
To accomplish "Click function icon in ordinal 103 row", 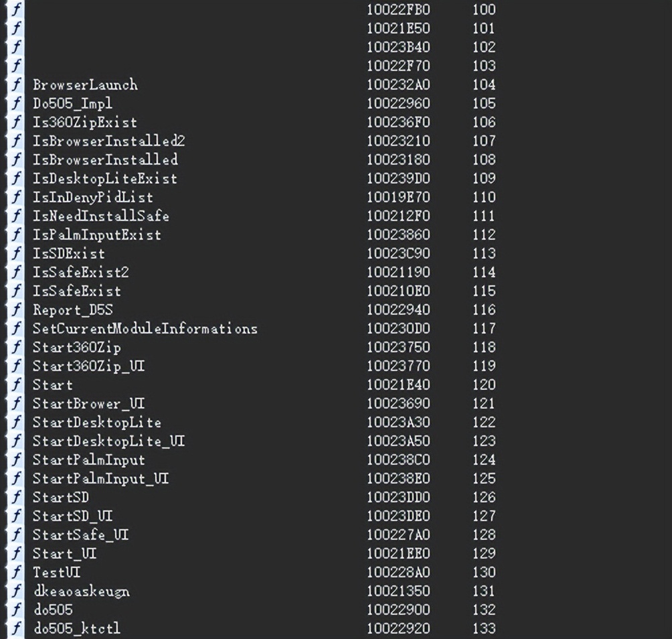I will (x=16, y=66).
